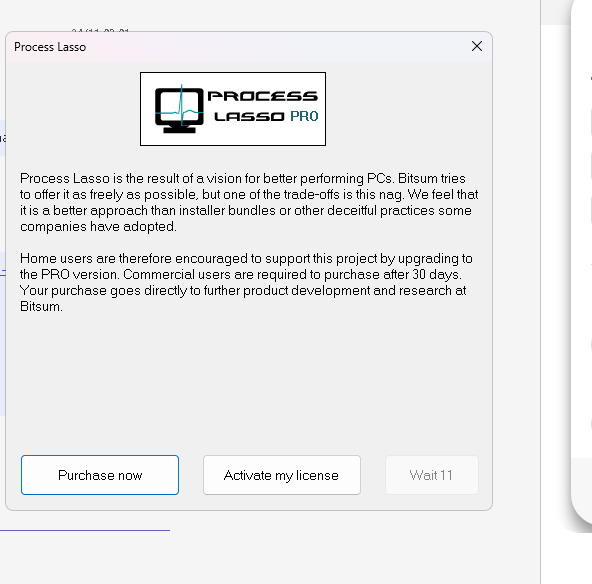Screen dimensions: 592x584
Task: Click the words 'Bitsum tries' in first paragraph
Action: pos(432,178)
